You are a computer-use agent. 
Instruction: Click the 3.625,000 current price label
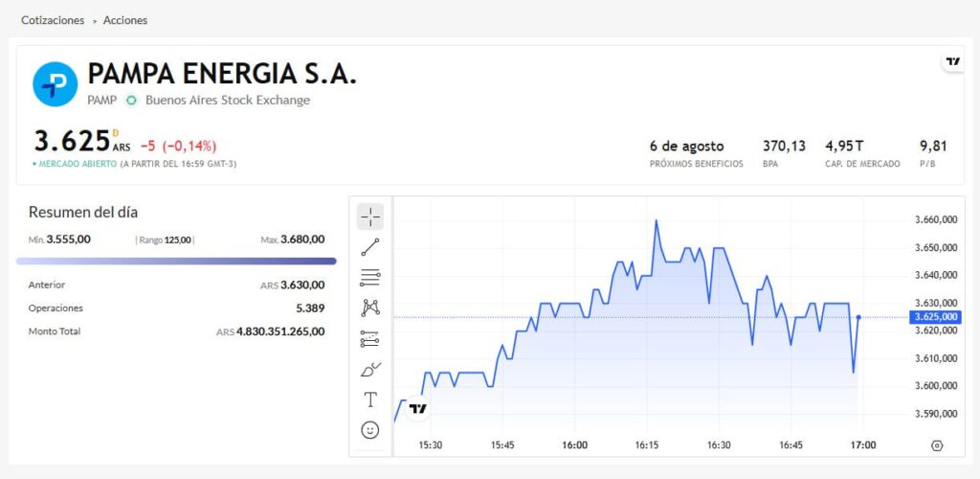click(x=935, y=317)
